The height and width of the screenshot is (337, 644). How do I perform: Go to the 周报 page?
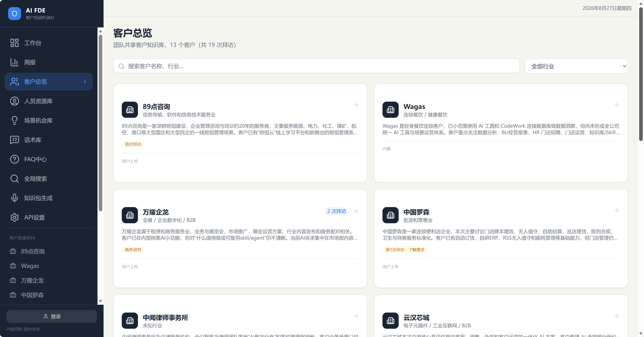pyautogui.click(x=49, y=62)
